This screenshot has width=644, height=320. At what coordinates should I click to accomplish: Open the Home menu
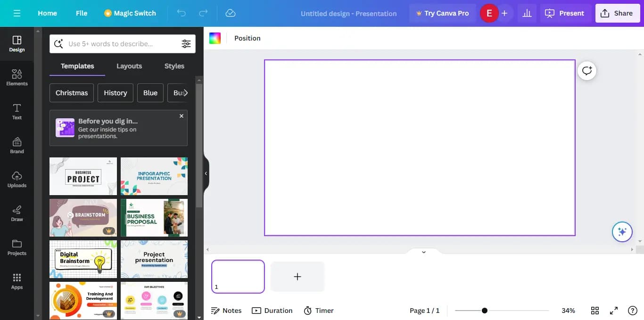click(x=47, y=13)
